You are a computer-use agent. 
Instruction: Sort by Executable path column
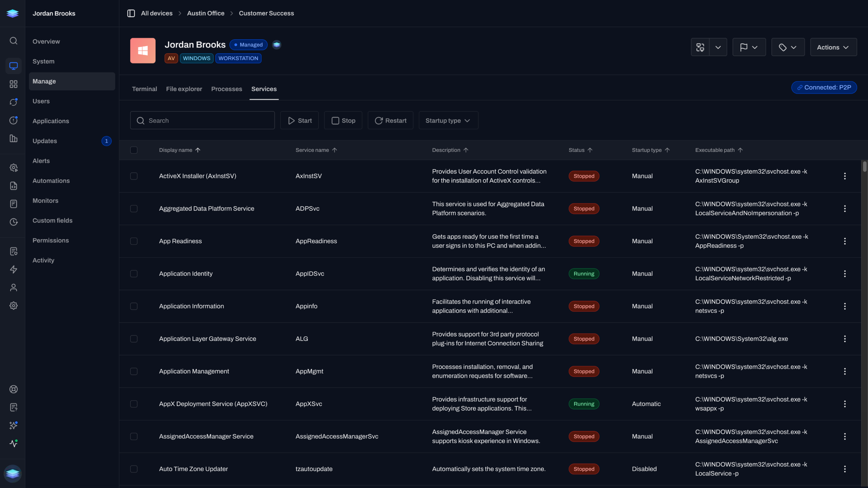tap(719, 150)
